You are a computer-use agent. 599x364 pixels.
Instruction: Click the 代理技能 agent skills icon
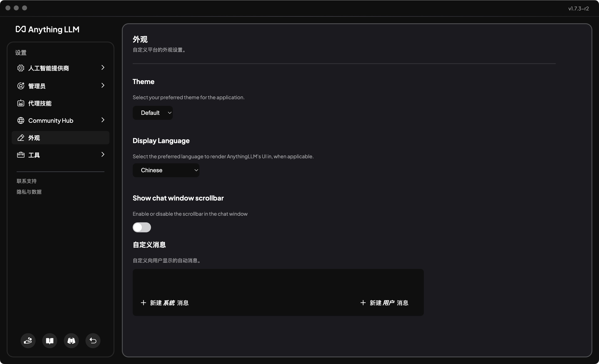click(x=21, y=103)
